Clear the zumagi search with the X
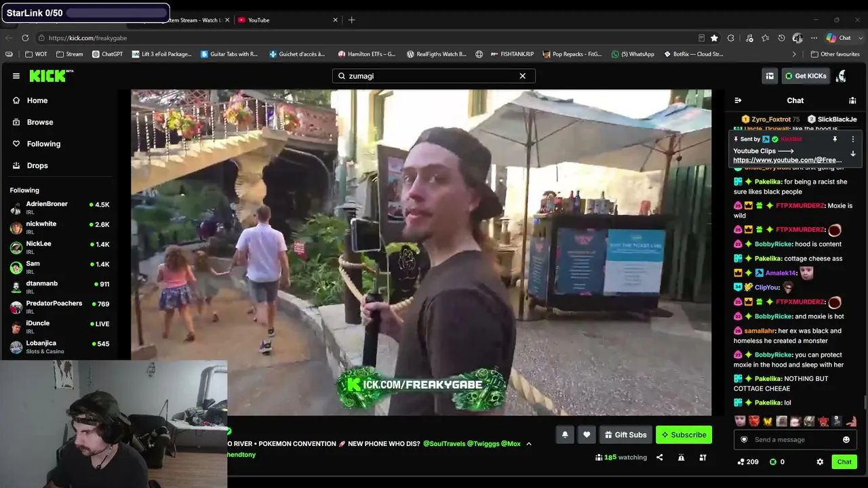 [522, 76]
